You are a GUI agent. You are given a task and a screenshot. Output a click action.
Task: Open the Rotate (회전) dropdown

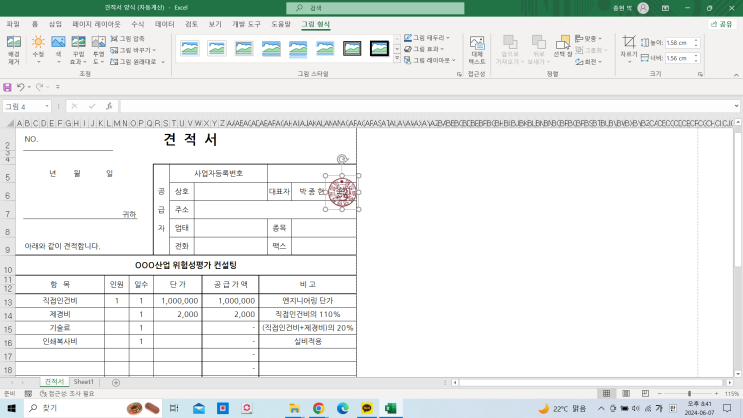click(x=589, y=62)
